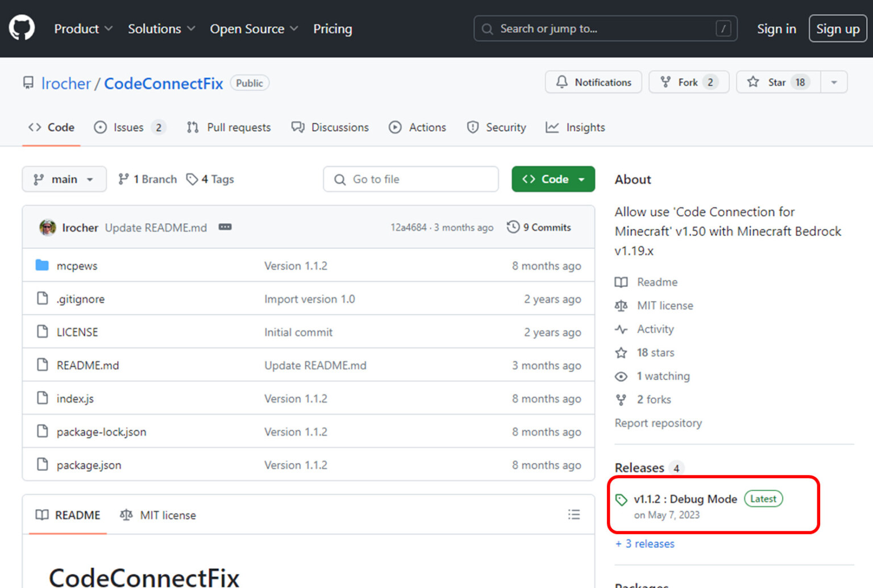Click the history clock icon beside 9 Commits

pyautogui.click(x=513, y=227)
